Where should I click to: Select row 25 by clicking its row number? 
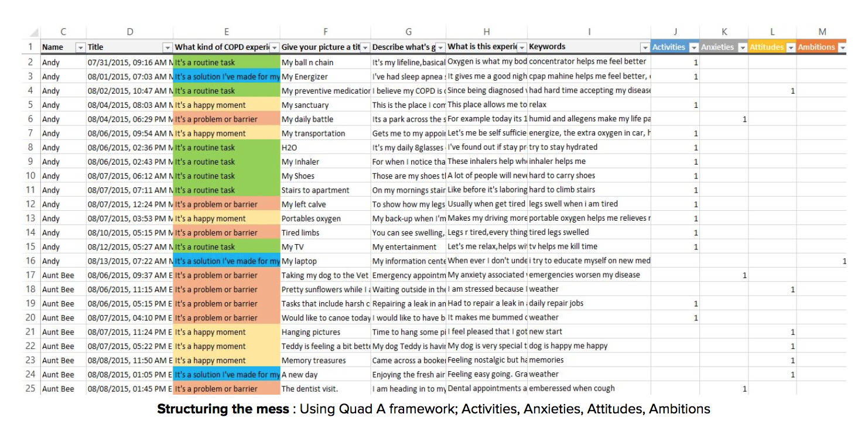[32, 388]
